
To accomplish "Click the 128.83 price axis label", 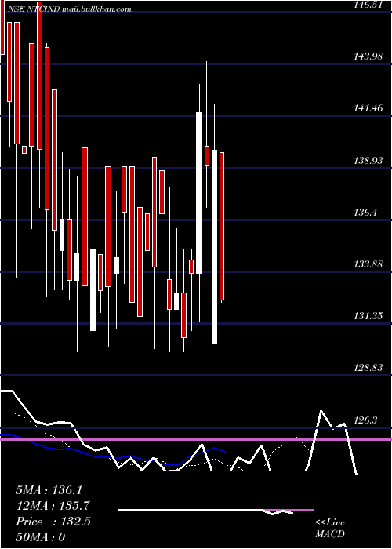I will point(368,368).
